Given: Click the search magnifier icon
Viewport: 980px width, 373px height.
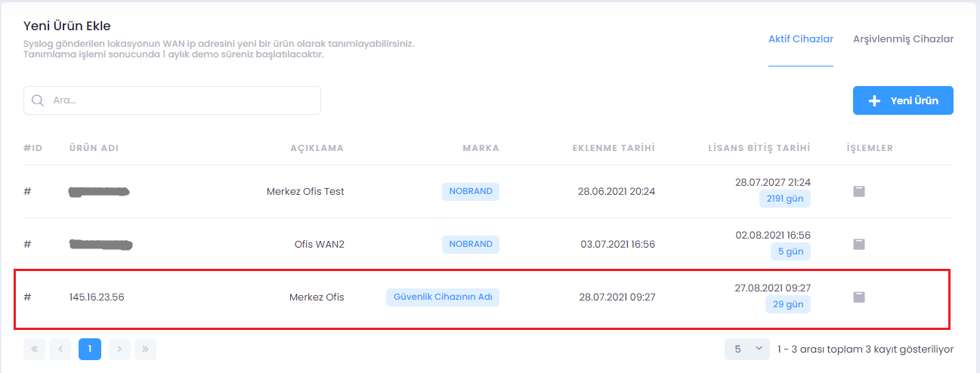Looking at the screenshot, I should pos(38,100).
